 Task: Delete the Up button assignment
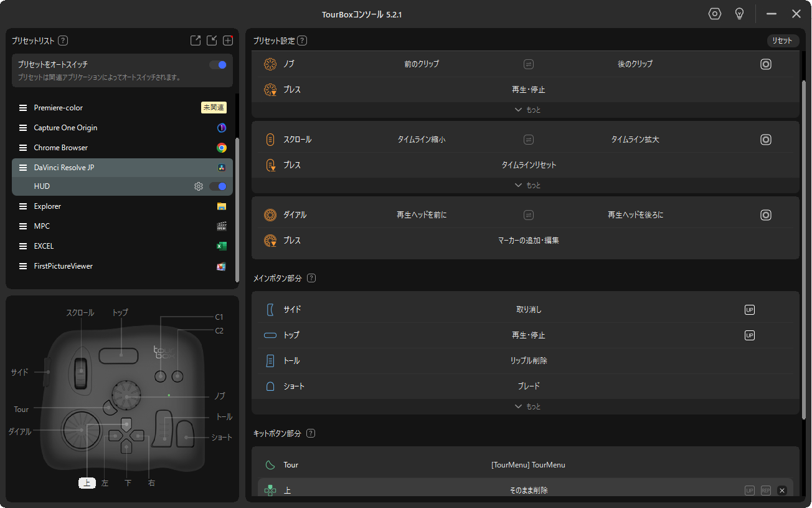pyautogui.click(x=782, y=491)
